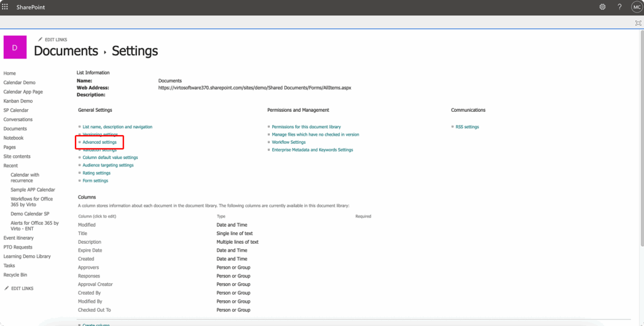
Task: Click the help question mark icon
Action: pos(619,7)
